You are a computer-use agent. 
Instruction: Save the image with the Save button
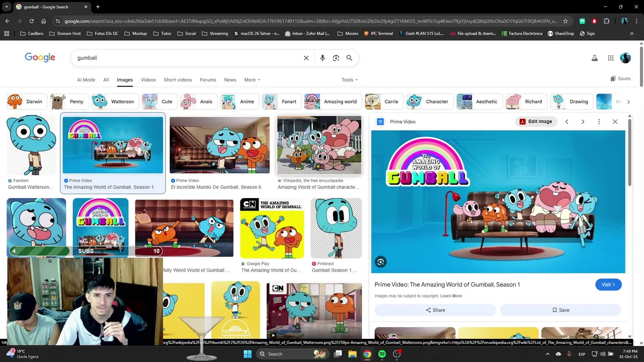[560, 310]
